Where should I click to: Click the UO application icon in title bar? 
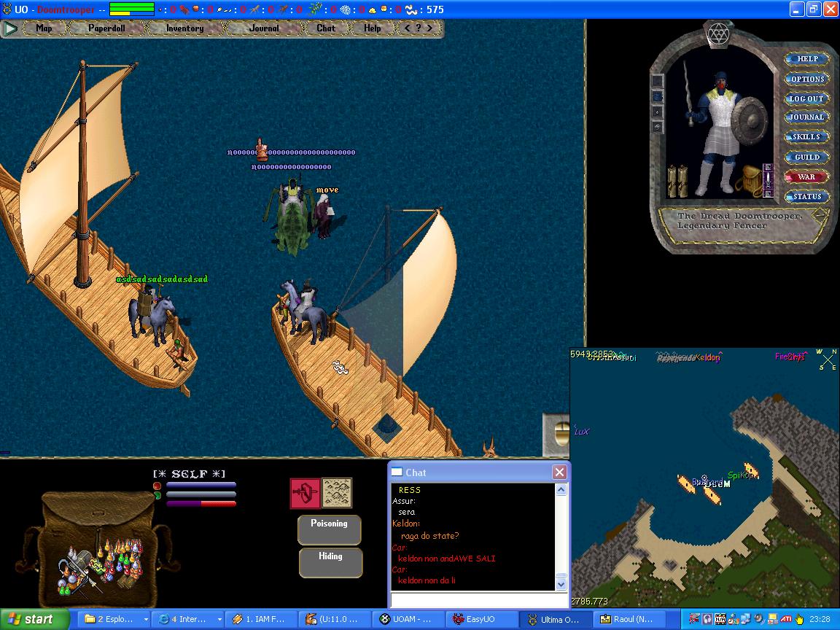click(x=7, y=9)
